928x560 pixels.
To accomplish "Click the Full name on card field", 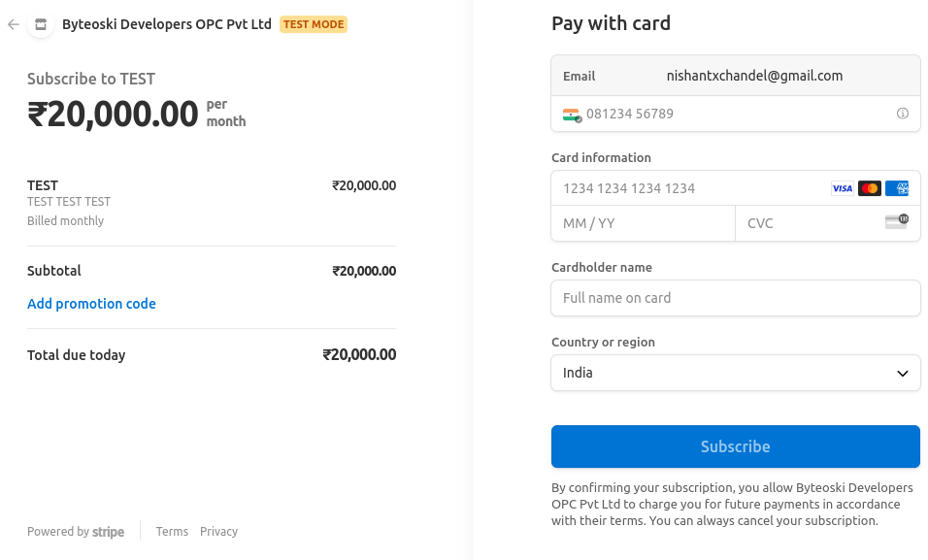I will click(735, 298).
